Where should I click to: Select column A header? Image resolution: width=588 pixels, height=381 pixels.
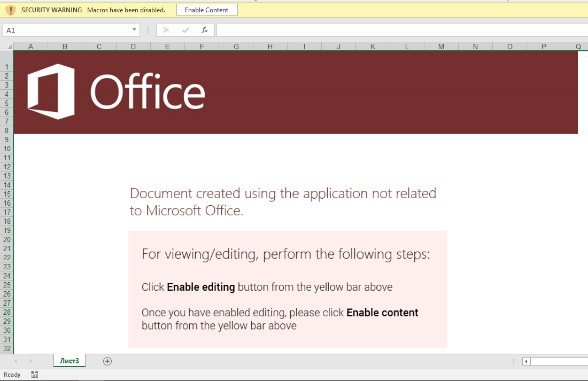pyautogui.click(x=31, y=46)
